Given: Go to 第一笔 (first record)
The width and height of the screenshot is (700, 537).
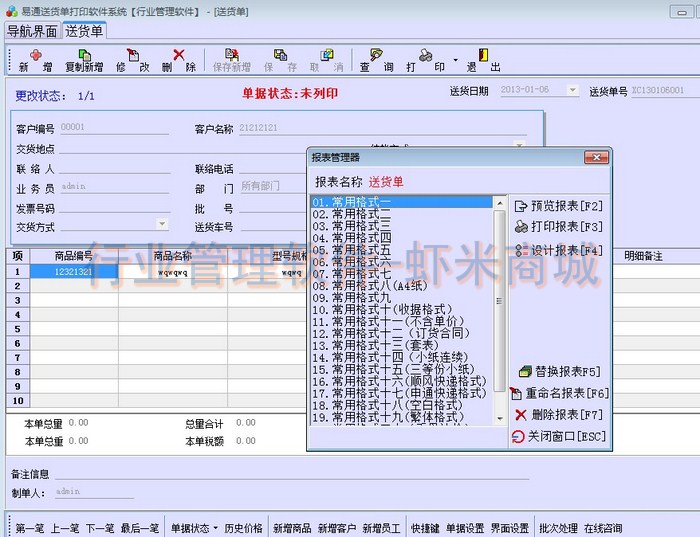Looking at the screenshot, I should tap(30, 529).
